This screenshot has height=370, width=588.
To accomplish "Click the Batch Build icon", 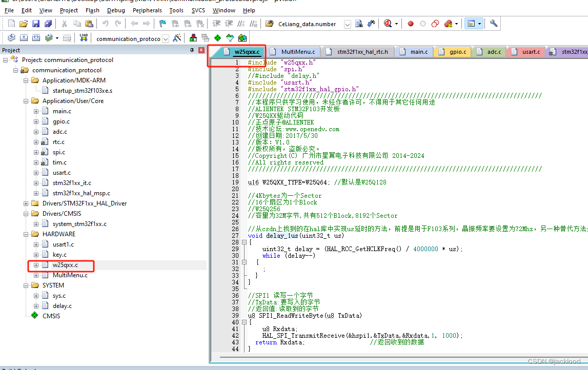I will pyautogui.click(x=48, y=38).
